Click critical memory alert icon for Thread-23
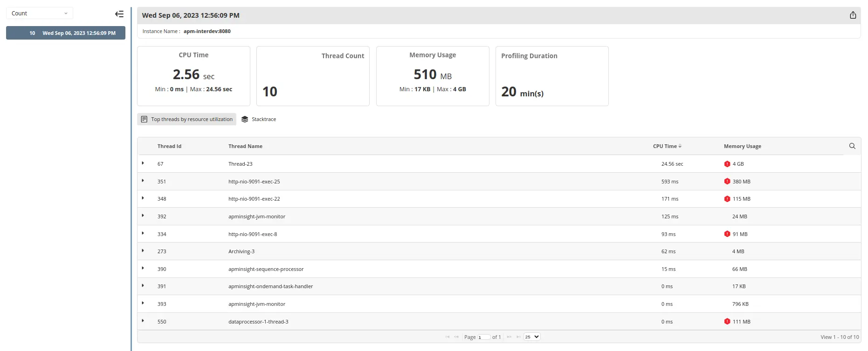The width and height of the screenshot is (868, 351). (x=727, y=164)
